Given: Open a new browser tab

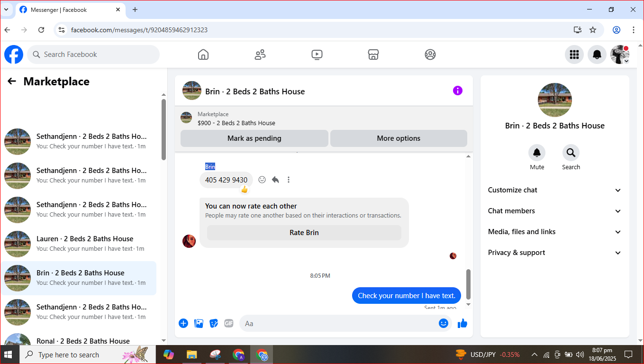Looking at the screenshot, I should [x=135, y=9].
